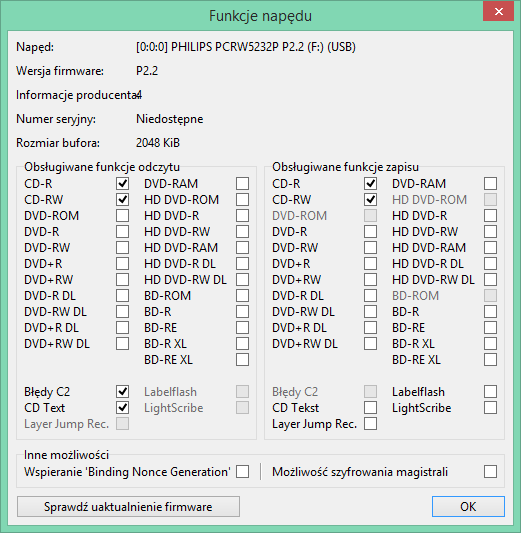Toggle DVD+R DL checkbox in write functions

pyautogui.click(x=370, y=327)
